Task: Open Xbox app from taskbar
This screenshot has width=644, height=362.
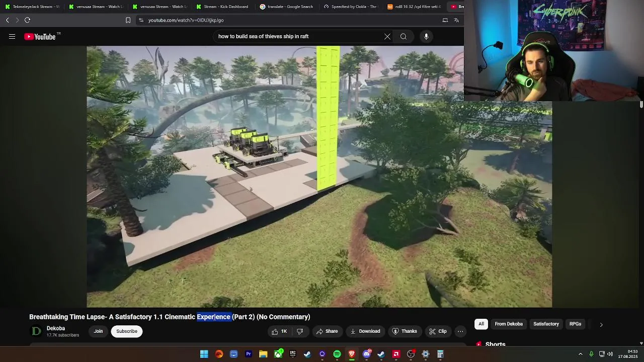Action: coord(278,354)
